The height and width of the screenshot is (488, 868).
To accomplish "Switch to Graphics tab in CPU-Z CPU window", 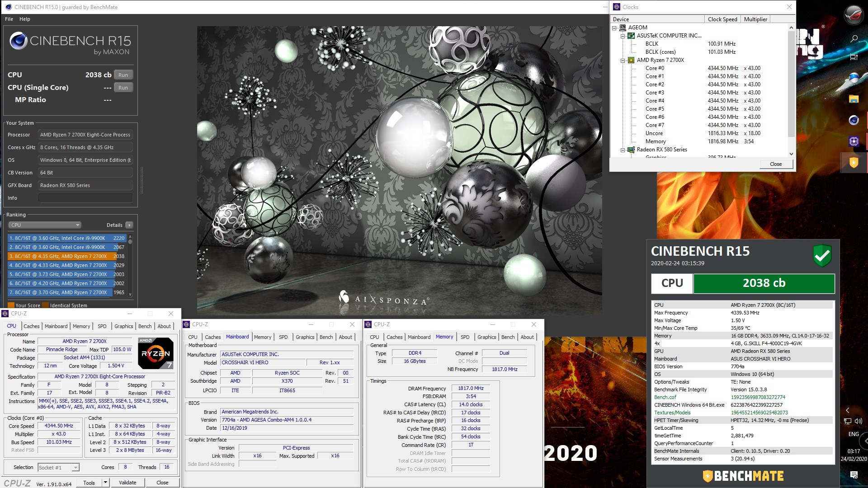I will click(x=123, y=326).
